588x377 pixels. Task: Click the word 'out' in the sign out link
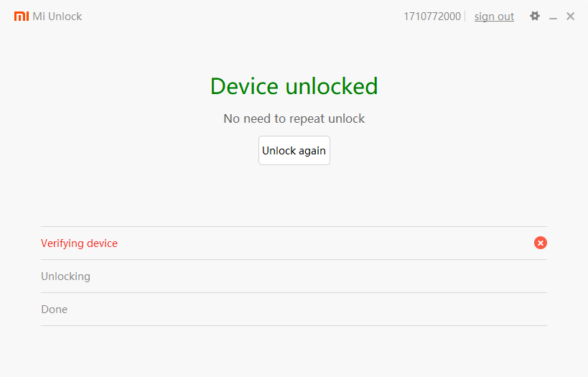tap(505, 17)
